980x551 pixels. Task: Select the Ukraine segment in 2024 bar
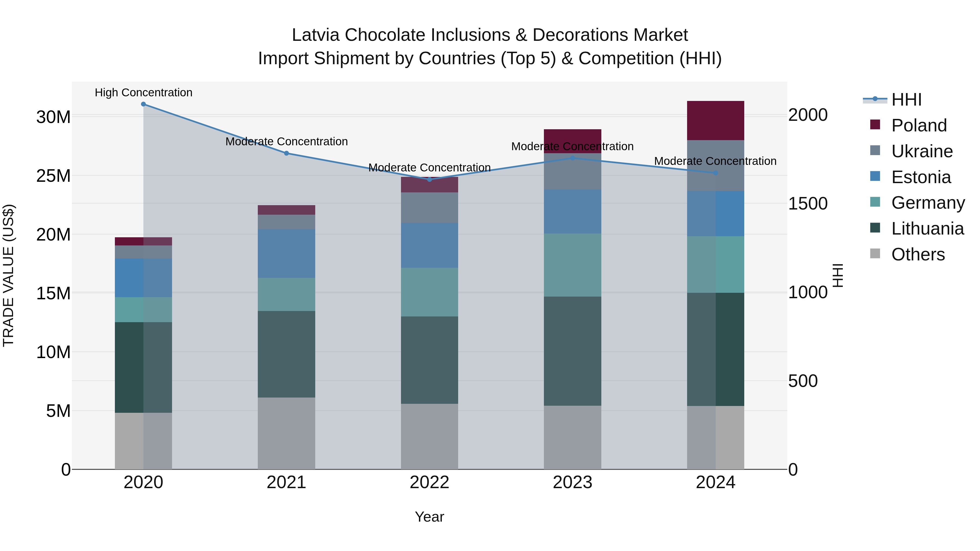[x=716, y=166]
